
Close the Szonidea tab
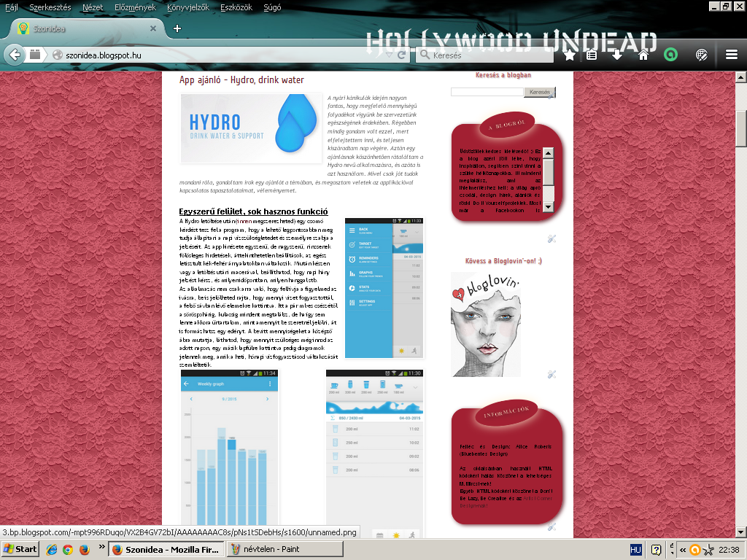click(153, 28)
